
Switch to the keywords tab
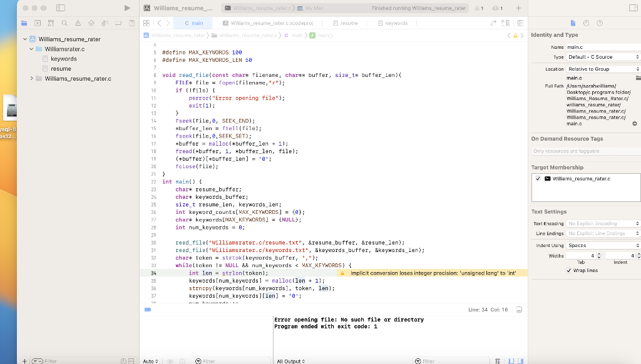click(392, 23)
